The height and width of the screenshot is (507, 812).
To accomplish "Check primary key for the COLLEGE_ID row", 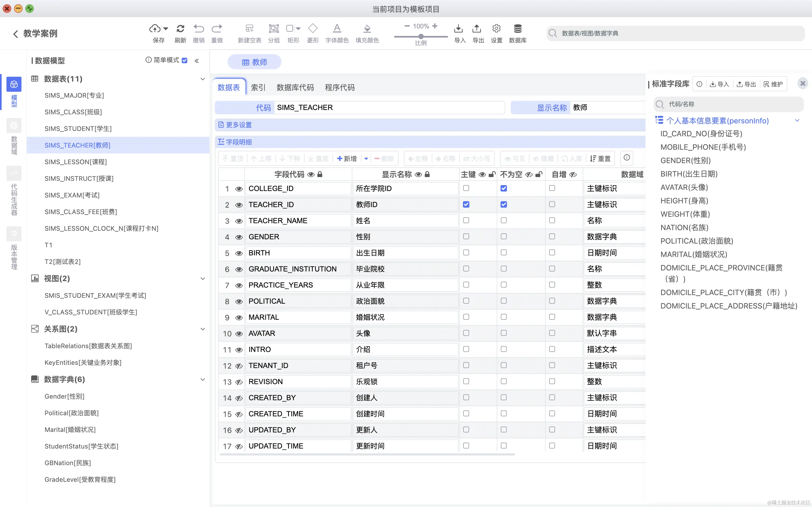I will (x=466, y=188).
